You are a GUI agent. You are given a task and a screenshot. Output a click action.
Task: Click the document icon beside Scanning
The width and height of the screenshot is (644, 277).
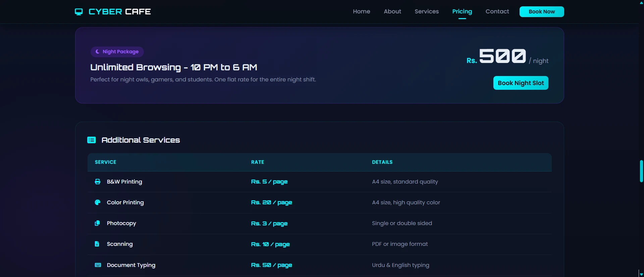97,244
